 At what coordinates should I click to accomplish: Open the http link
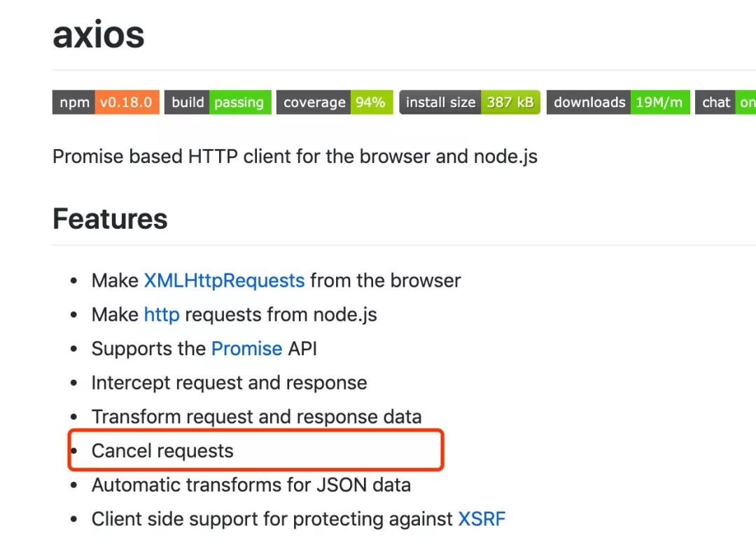pos(162,315)
